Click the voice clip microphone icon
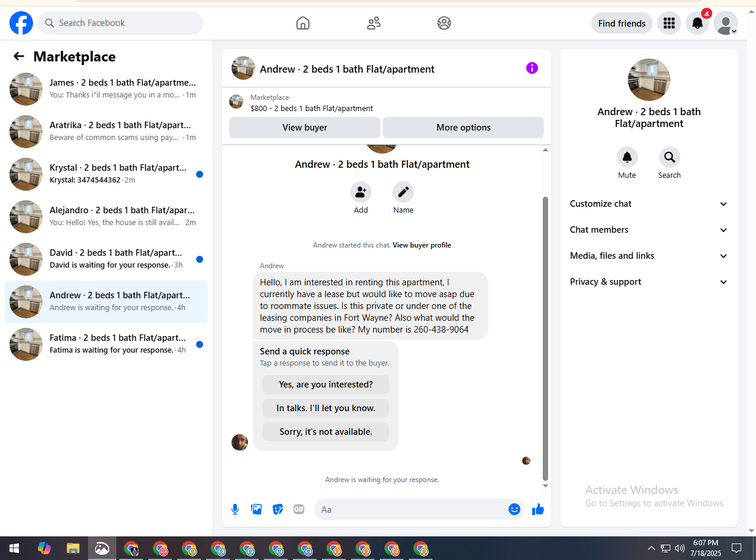 (235, 509)
